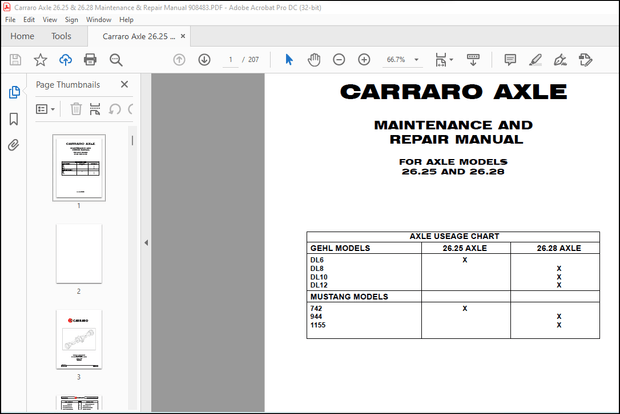Click DL12 in the chart
The image size is (620, 414).
(x=319, y=285)
